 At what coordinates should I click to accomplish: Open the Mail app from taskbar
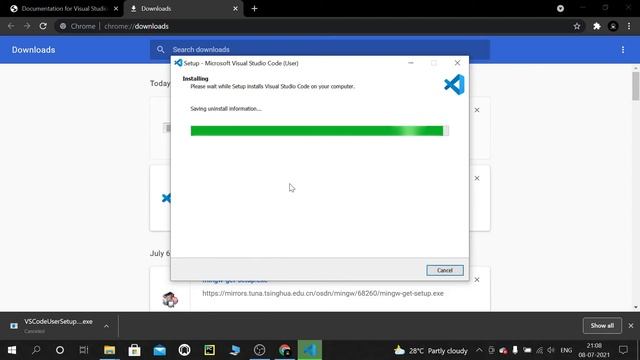pyautogui.click(x=160, y=350)
